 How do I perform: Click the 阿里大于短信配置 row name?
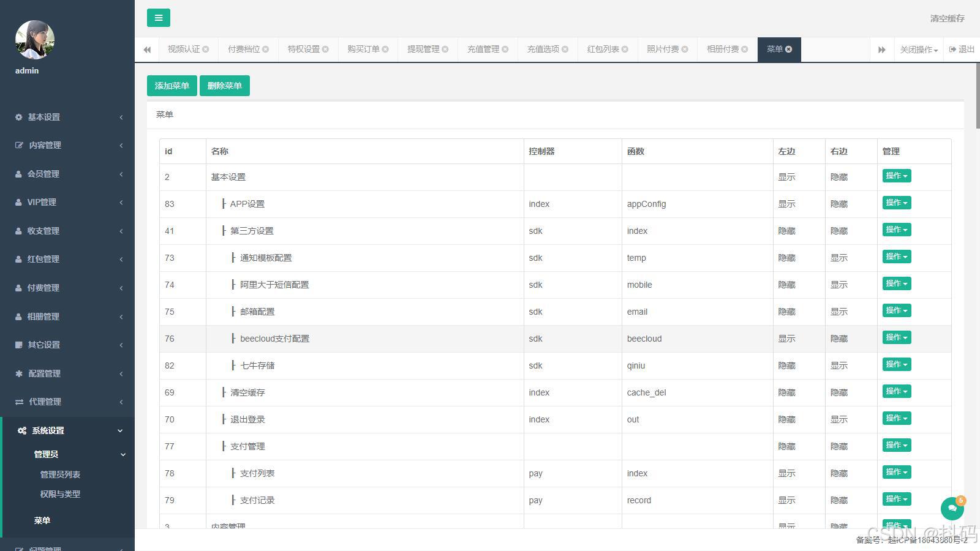click(x=274, y=285)
